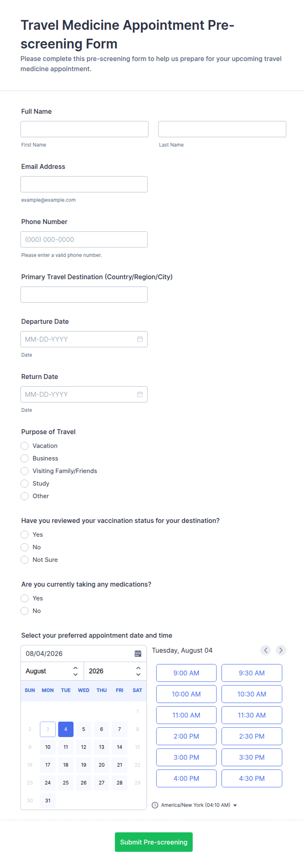Open the Departure Date calendar icon
Image resolution: width=304 pixels, height=868 pixels.
tap(140, 339)
